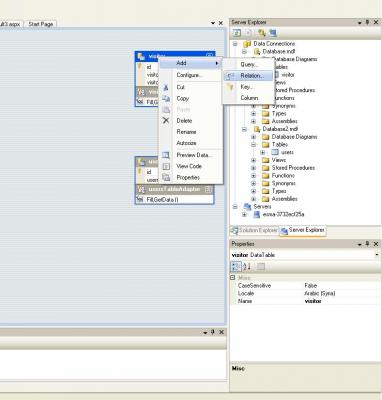
Task: Collapse the Servers node
Action: click(235, 207)
